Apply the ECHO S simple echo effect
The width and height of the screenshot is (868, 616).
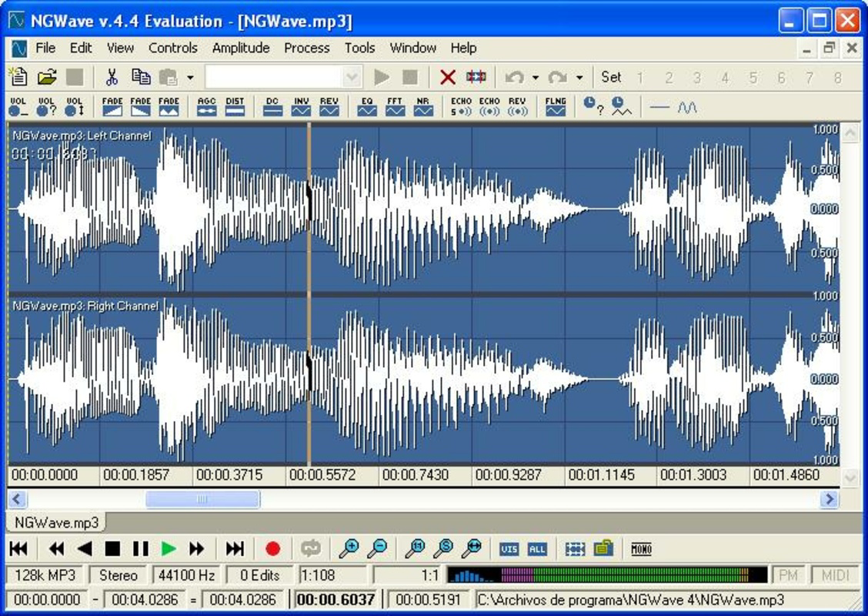coord(461,106)
